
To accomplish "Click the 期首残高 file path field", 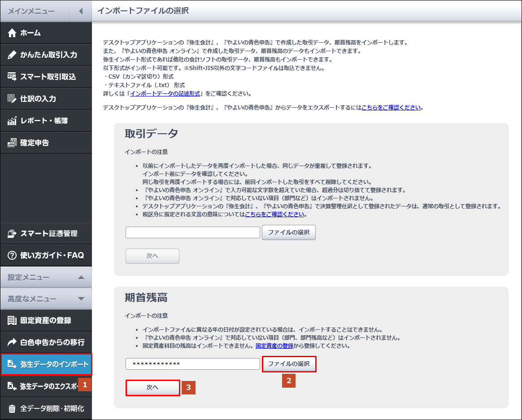I will pos(193,364).
